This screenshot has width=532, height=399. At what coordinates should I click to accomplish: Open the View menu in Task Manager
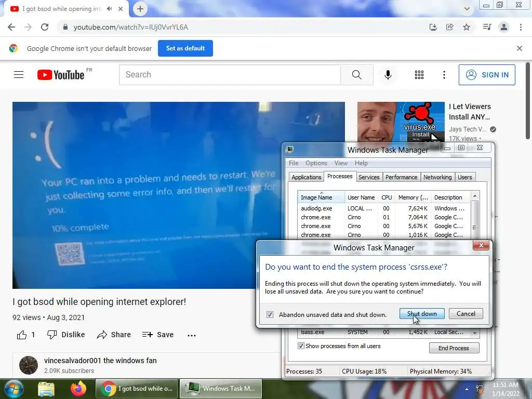tap(341, 163)
